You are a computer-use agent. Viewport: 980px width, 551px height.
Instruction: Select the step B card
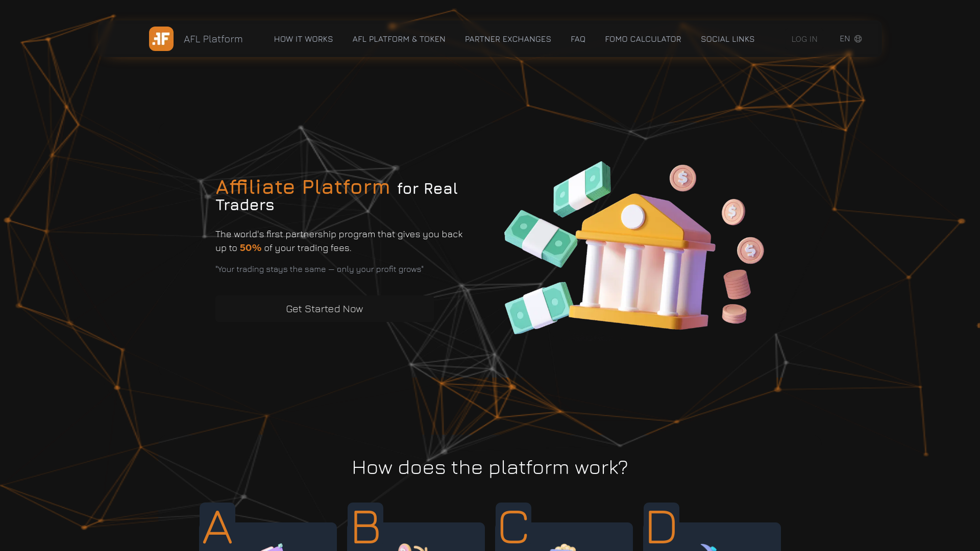416,527
